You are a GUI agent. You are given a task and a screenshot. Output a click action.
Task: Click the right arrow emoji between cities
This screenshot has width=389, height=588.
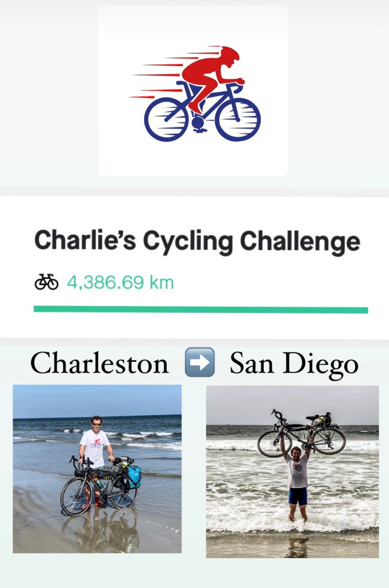[199, 363]
